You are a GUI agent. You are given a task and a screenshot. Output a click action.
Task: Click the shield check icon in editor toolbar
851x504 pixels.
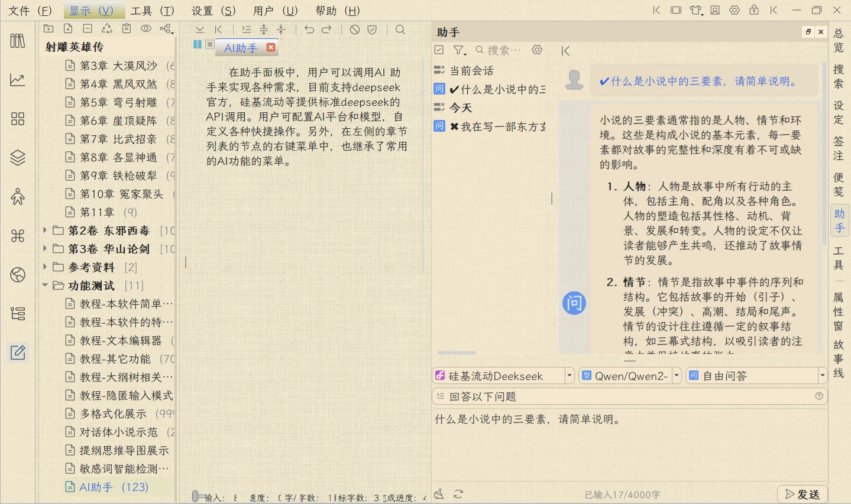click(x=372, y=29)
